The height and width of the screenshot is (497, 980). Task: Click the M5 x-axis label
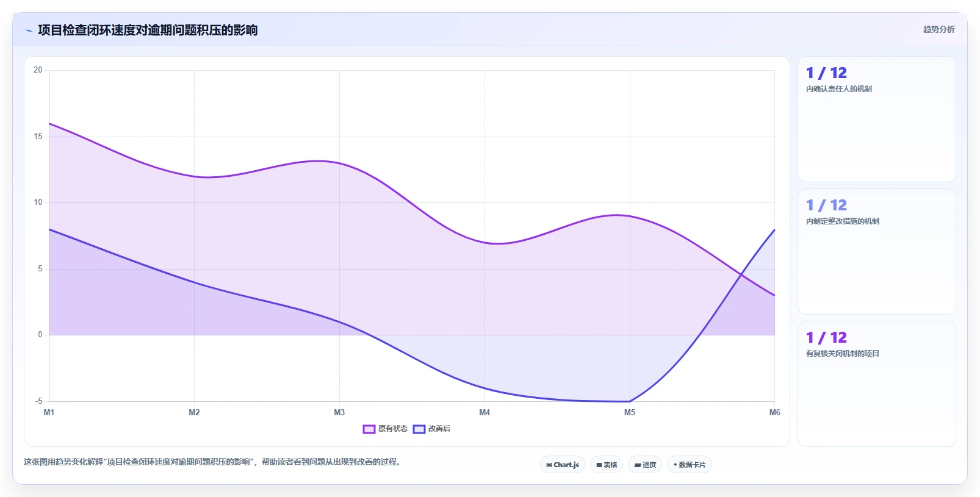click(x=630, y=413)
